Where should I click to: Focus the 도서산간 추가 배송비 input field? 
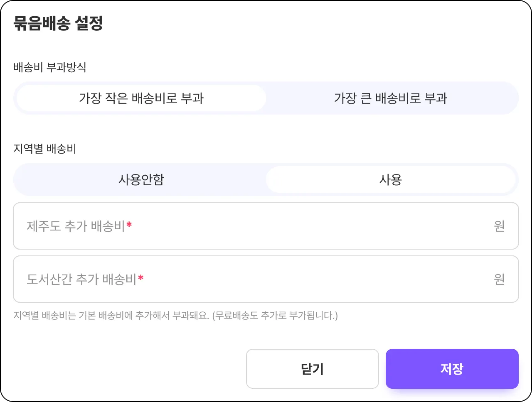(291, 279)
